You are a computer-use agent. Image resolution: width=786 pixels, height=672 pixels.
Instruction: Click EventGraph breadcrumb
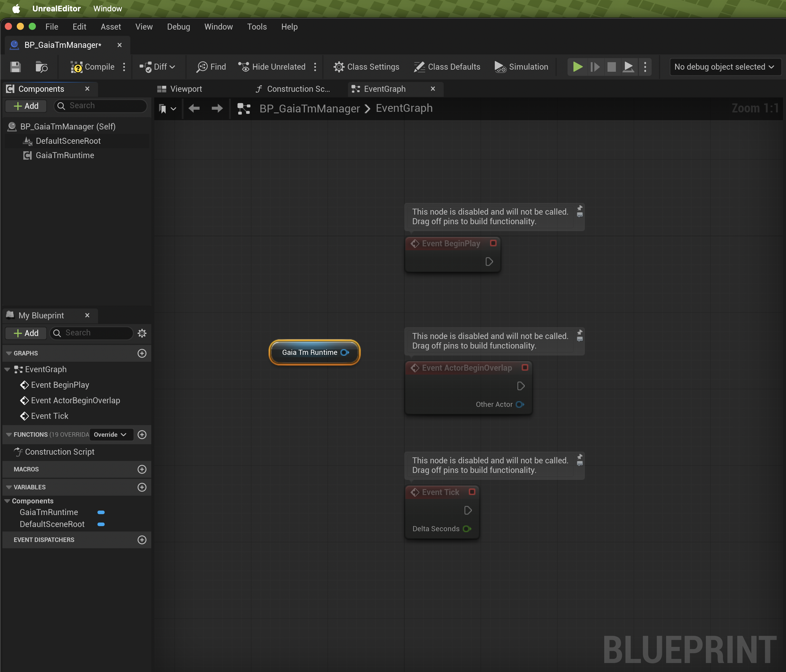[404, 109]
